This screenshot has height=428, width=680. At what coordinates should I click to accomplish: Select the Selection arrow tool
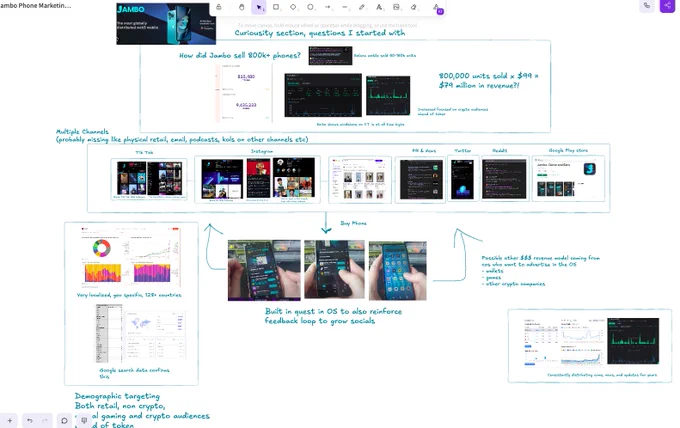point(258,7)
